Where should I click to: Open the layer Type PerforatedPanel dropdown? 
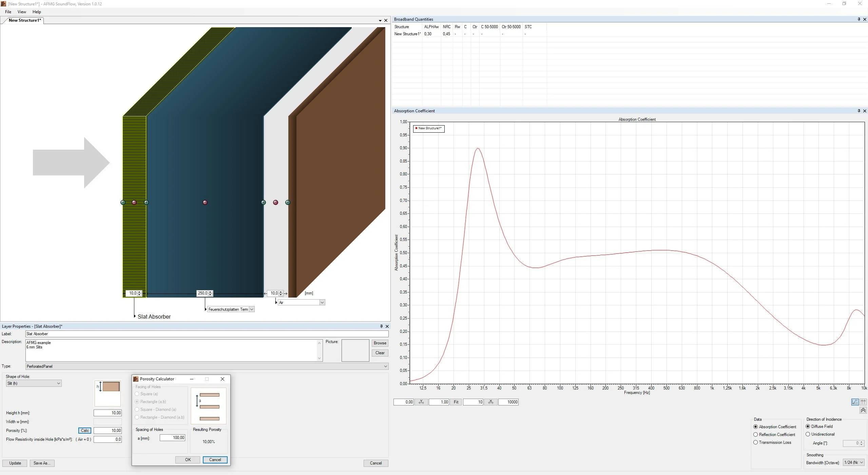pos(207,366)
